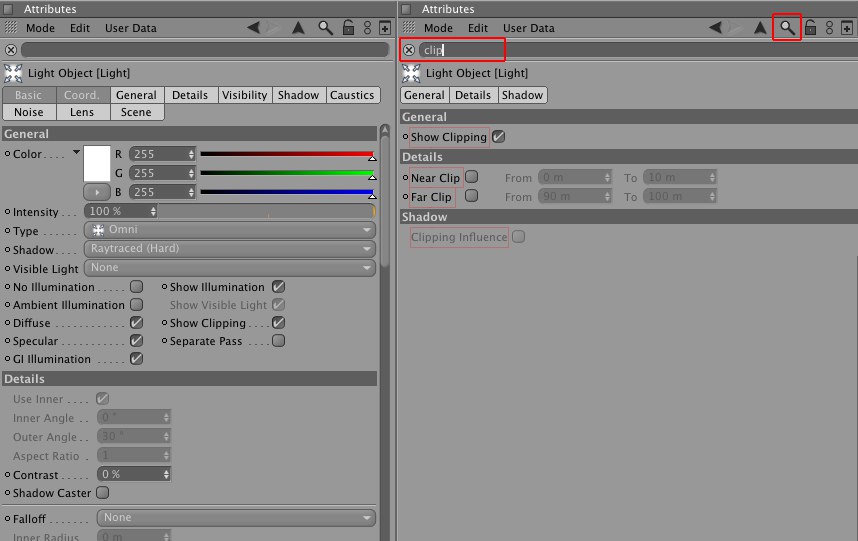Click new panel plus icon in left toolbar
This screenshot has width=858, height=541.
coord(385,28)
